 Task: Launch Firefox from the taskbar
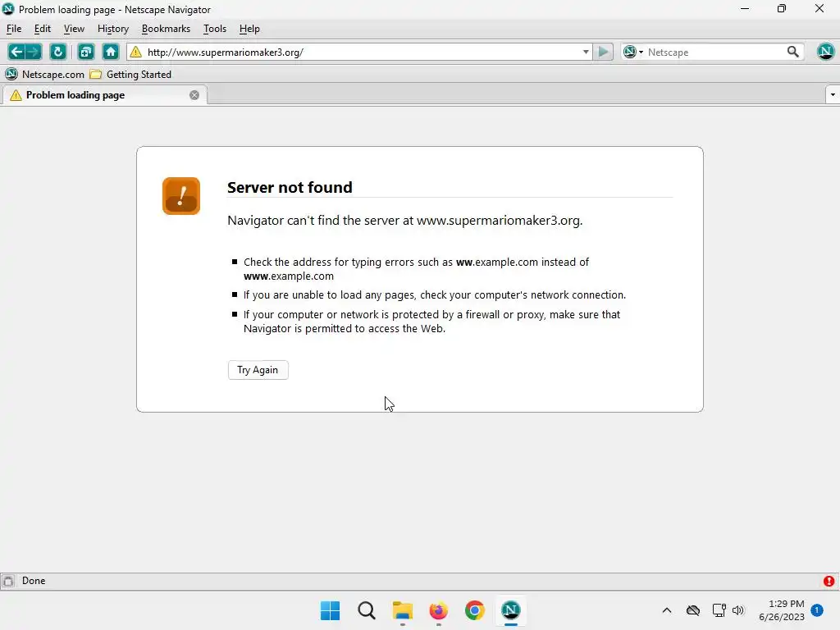coord(438,610)
